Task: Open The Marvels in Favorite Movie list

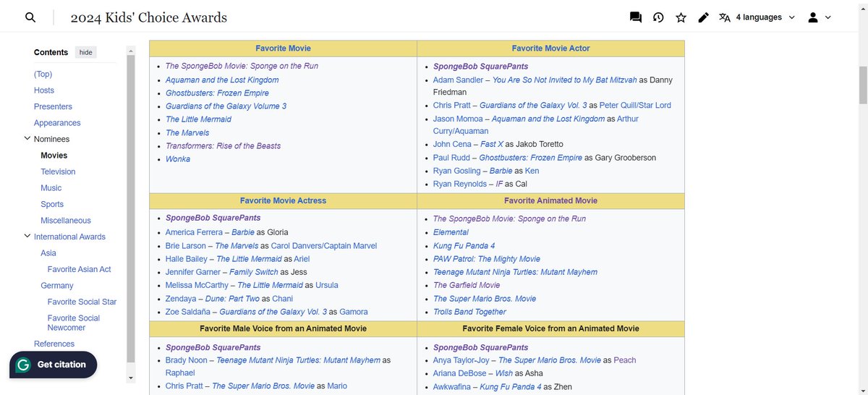Action: [x=187, y=132]
